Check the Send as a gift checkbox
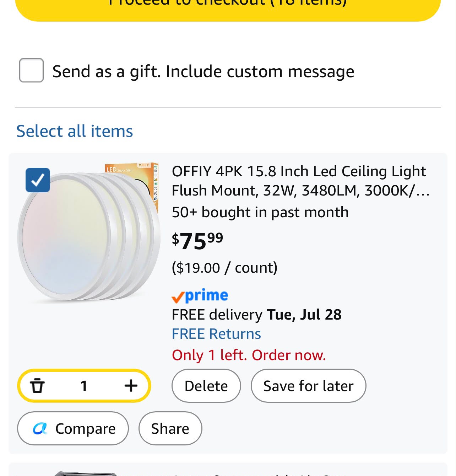Viewport: 456px width, 476px height. [31, 70]
